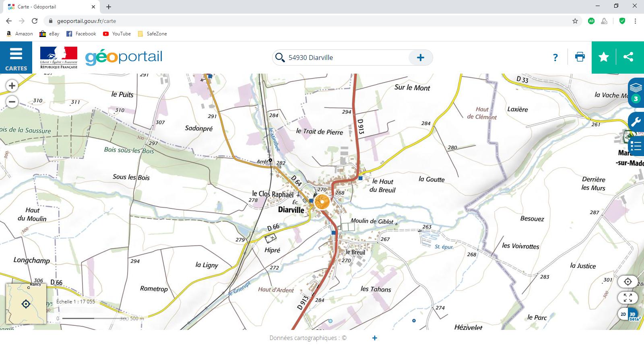Open eBay bookmark
Screen dimensions: 644x346
click(x=50, y=34)
